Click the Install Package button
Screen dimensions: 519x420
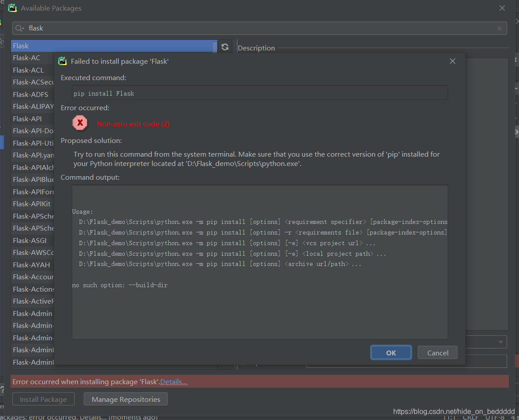(43, 399)
